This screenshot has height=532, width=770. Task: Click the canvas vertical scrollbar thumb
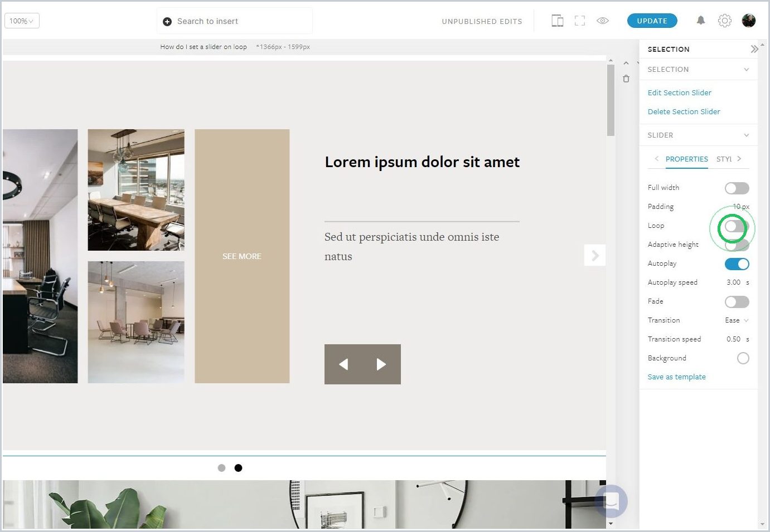(611, 100)
